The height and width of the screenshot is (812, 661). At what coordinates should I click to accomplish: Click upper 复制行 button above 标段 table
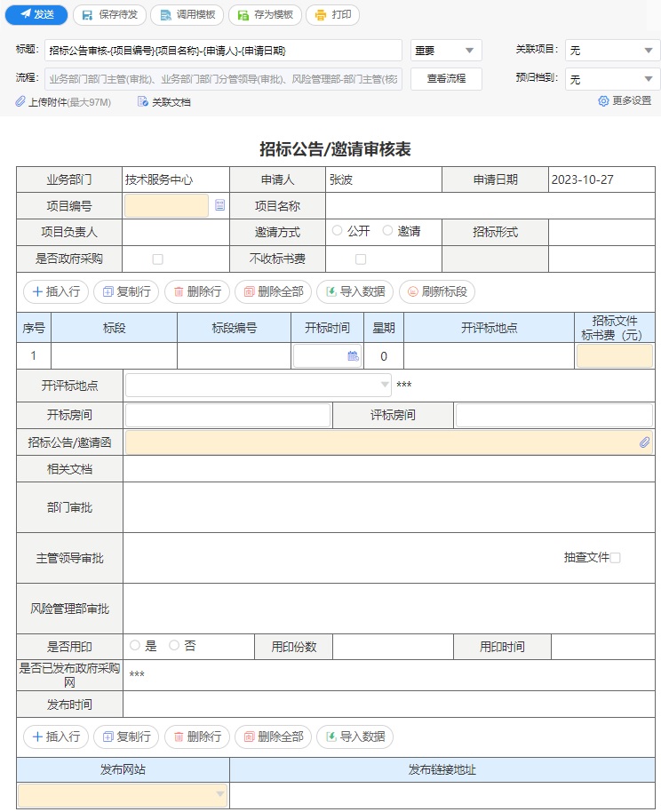[x=126, y=291]
